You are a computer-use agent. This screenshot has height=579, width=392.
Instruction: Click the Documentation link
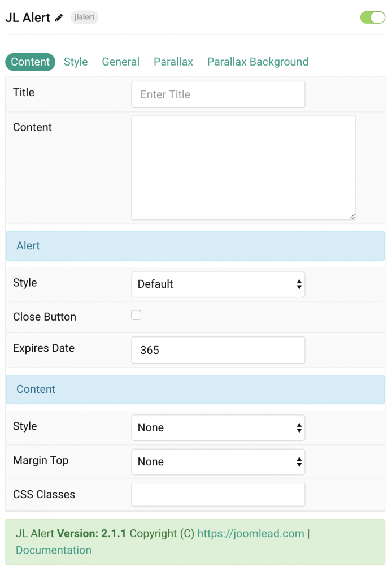click(53, 550)
